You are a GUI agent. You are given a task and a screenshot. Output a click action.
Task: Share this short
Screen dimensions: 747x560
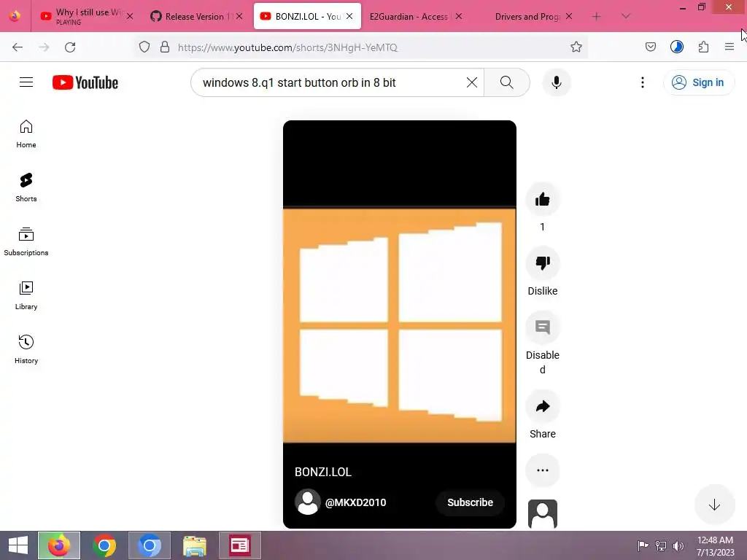pyautogui.click(x=542, y=406)
